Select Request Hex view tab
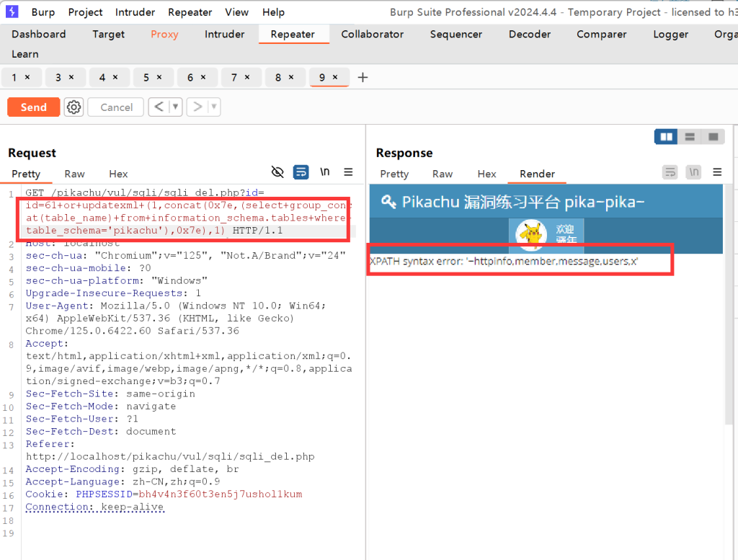The height and width of the screenshot is (560, 738). tap(118, 174)
